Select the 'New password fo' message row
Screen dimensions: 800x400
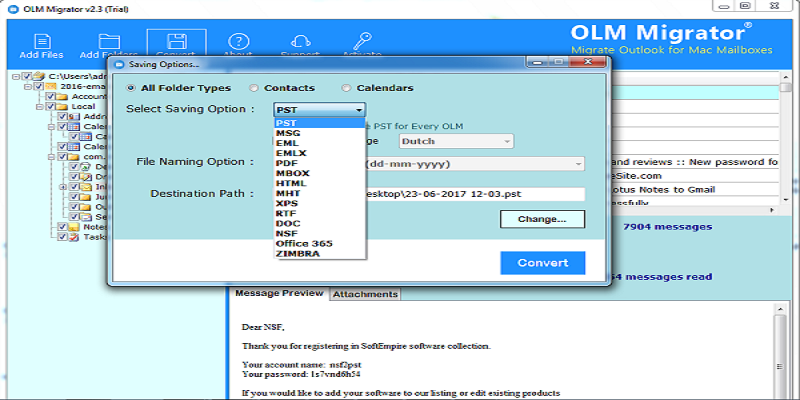point(694,162)
